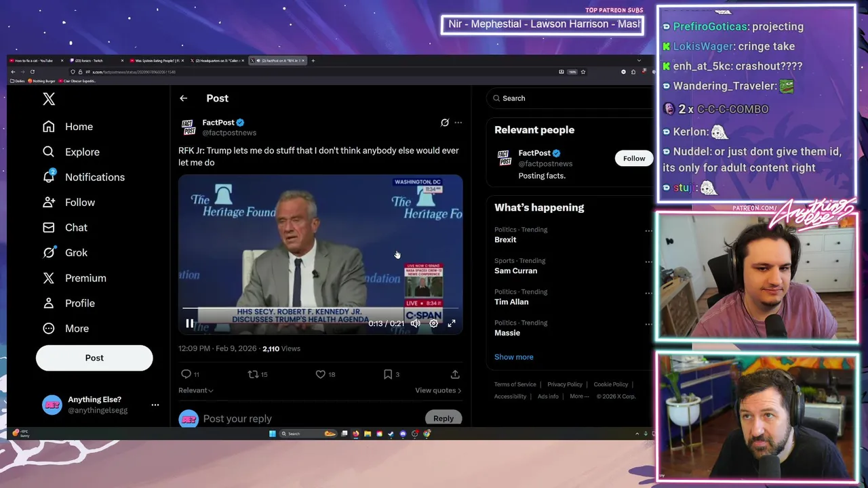Screen dimensions: 868x488
Task: Open Grok from the sidebar
Action: (65, 252)
